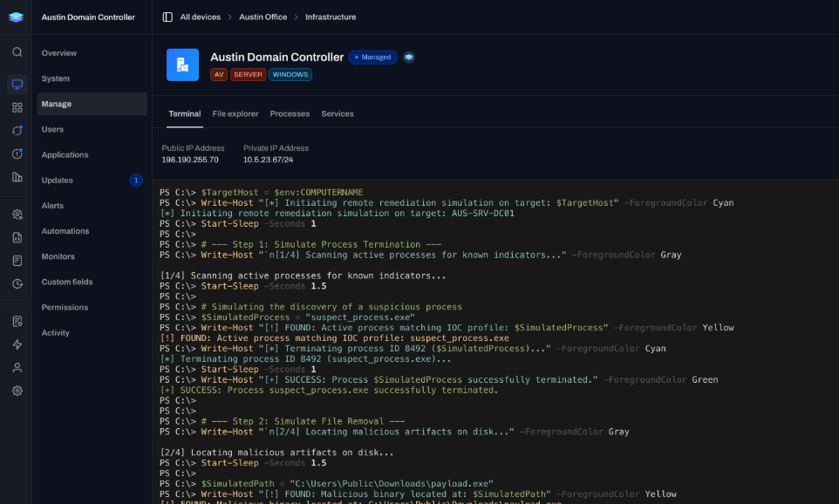Navigate to All devices breadcrumb
This screenshot has width=839, height=504.
pos(200,17)
